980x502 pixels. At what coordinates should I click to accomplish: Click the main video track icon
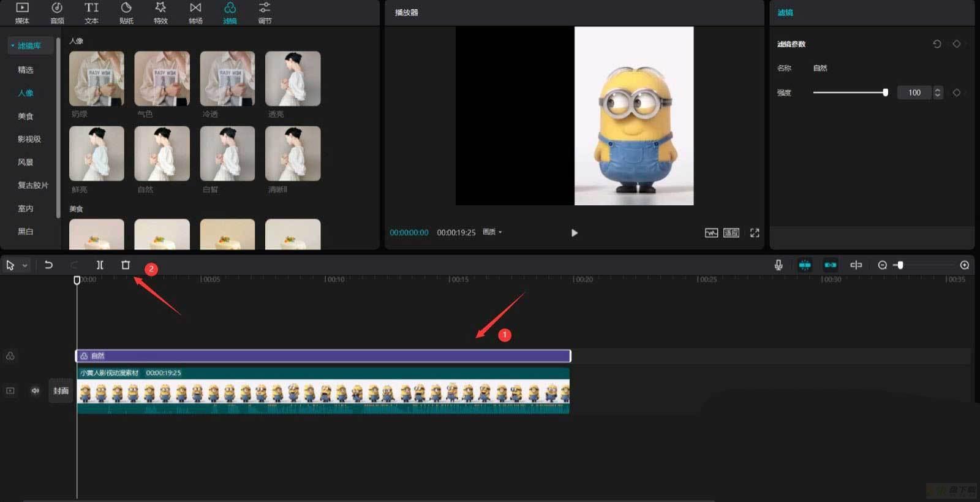[10, 390]
